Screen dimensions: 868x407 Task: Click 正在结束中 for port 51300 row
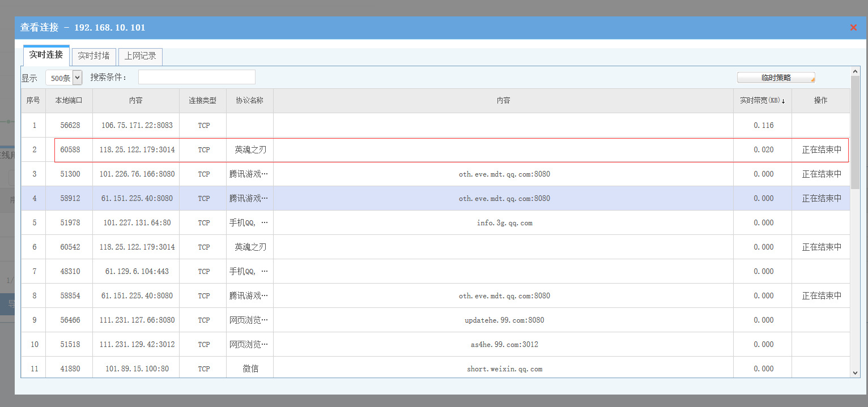pyautogui.click(x=821, y=174)
